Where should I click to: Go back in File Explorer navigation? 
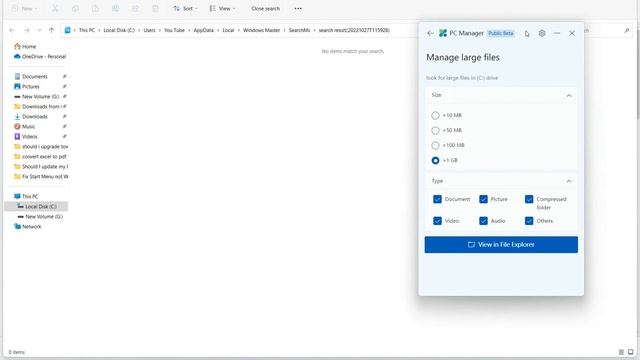(12, 30)
